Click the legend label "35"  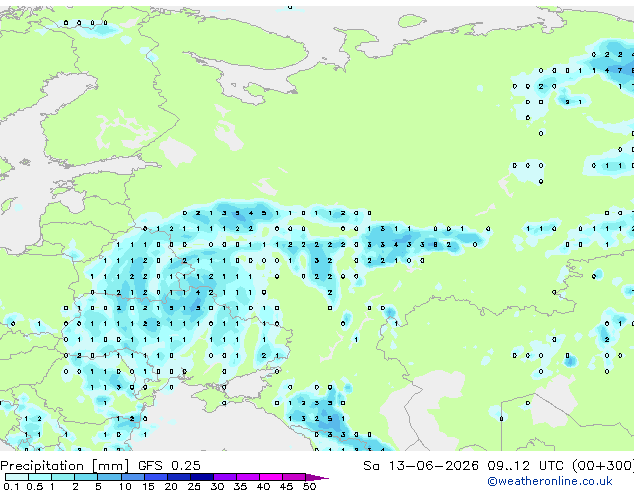[240, 486]
